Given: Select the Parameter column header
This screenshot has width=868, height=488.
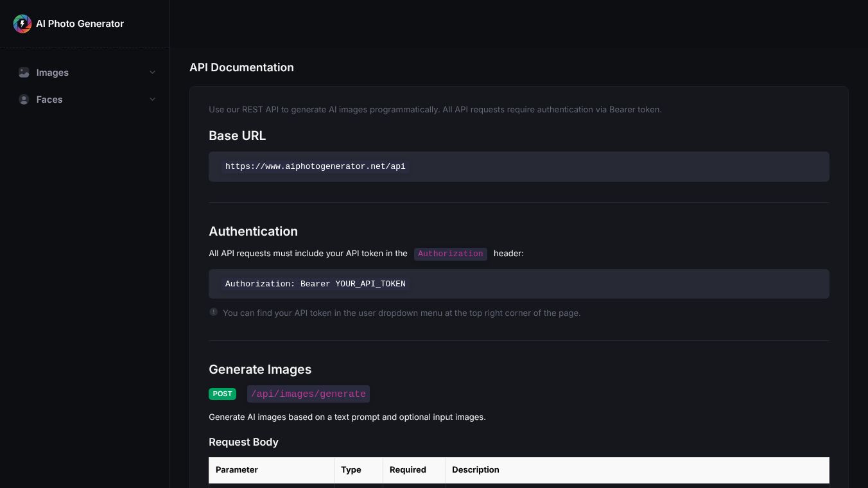Looking at the screenshot, I should (x=237, y=469).
